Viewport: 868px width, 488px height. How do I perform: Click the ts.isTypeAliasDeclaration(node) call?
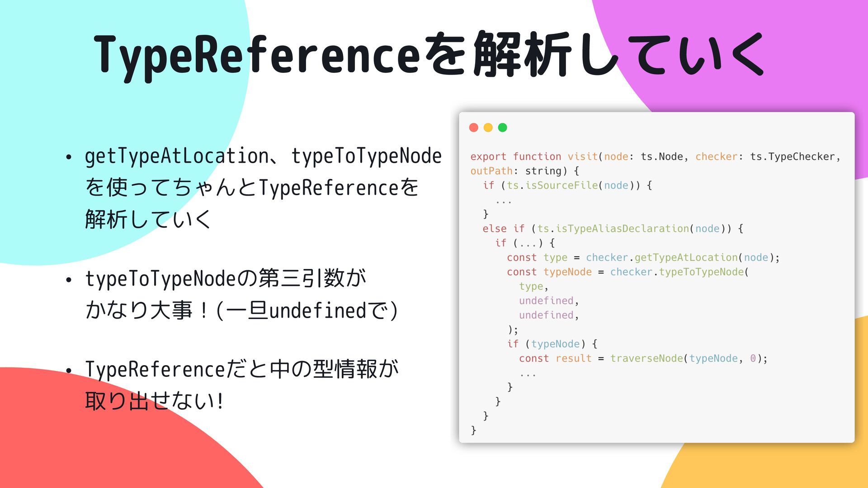pyautogui.click(x=634, y=229)
